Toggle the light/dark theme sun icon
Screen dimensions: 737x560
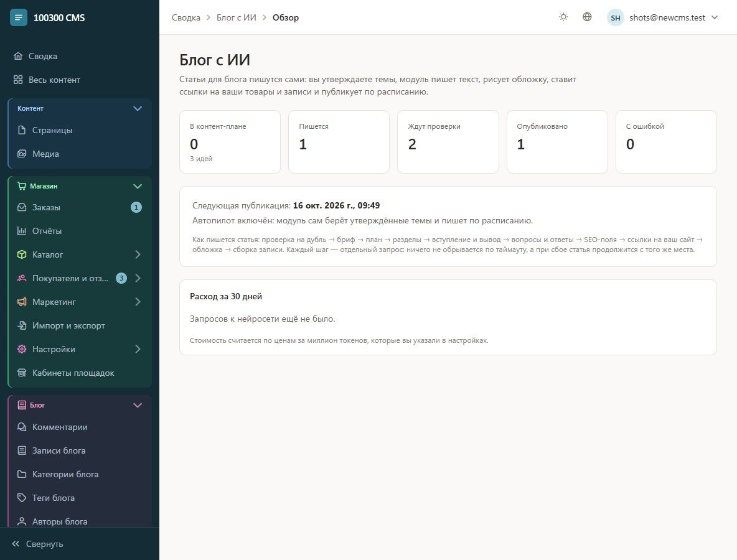[x=563, y=17]
